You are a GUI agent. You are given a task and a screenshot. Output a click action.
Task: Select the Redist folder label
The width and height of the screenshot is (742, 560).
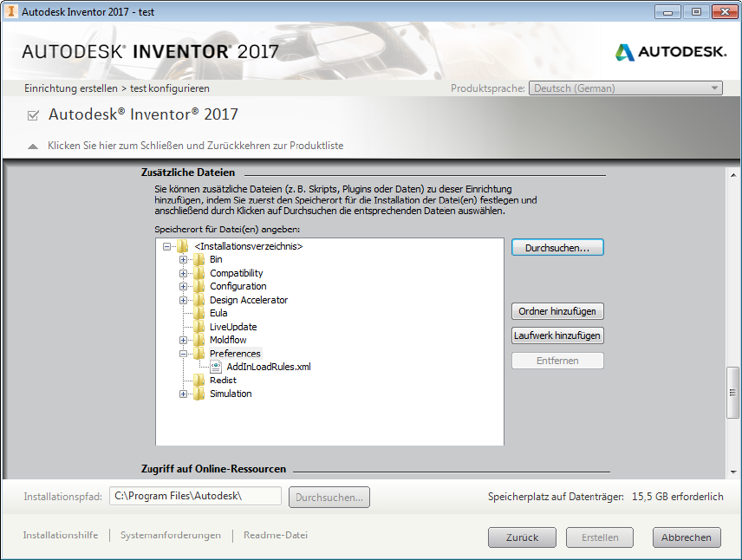[x=223, y=380]
